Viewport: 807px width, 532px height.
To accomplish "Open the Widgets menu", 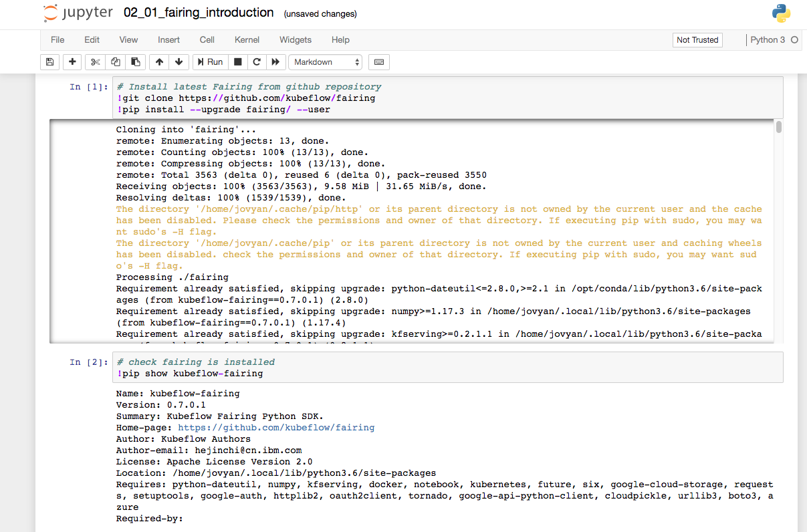I will coord(296,40).
